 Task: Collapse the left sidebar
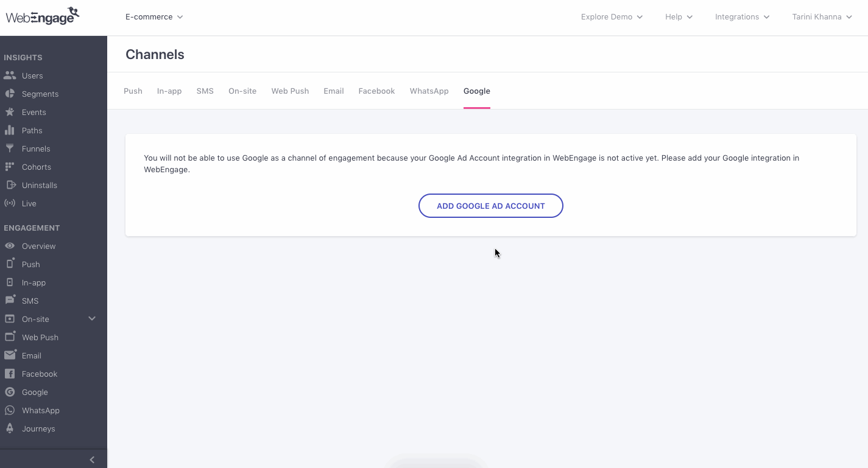tap(92, 459)
